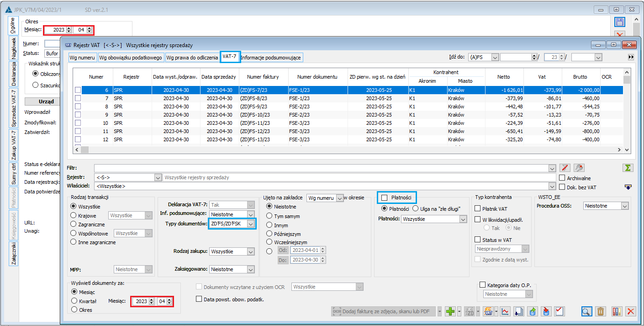
Task: Click the double arrow icon beside Idź do
Action: 631,57
